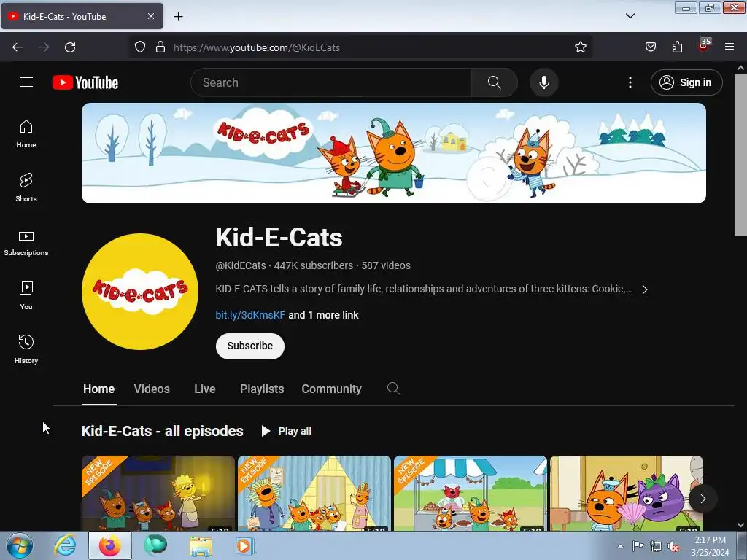Screen dimensions: 747x560
Task: Open Firefox extensions puzzle icon
Action: pos(677,47)
